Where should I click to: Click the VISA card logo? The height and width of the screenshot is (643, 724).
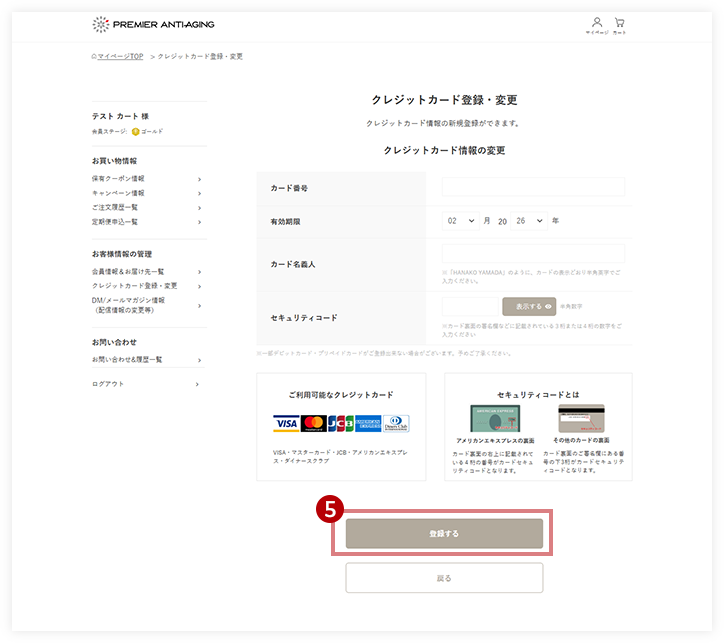click(x=286, y=423)
